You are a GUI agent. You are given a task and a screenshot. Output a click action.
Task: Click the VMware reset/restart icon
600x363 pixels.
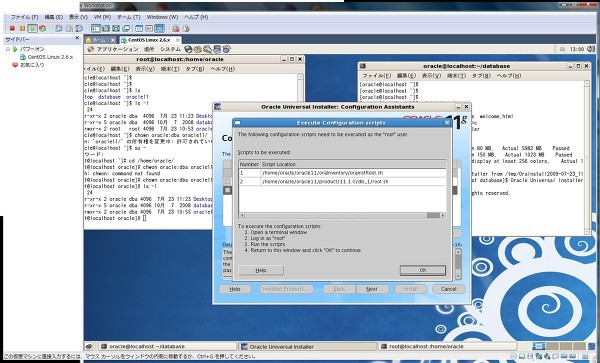[x=42, y=28]
